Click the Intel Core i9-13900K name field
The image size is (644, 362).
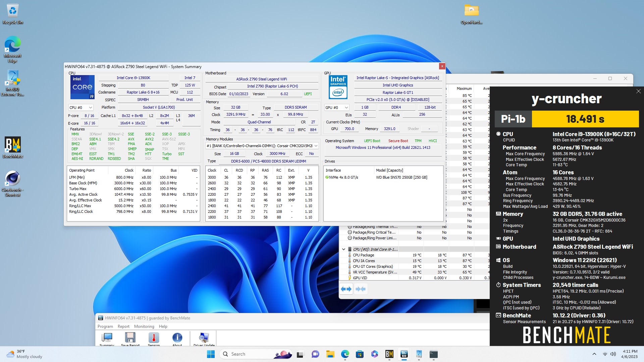click(133, 78)
